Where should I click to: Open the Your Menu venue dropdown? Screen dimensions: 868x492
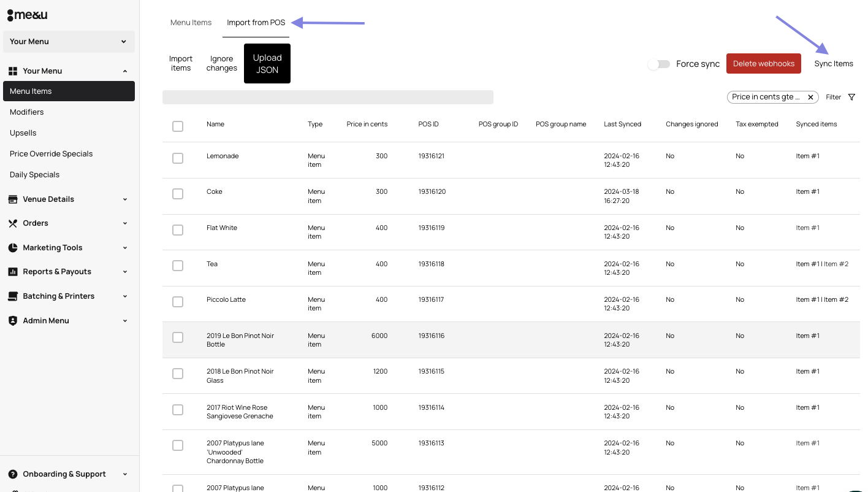[69, 42]
